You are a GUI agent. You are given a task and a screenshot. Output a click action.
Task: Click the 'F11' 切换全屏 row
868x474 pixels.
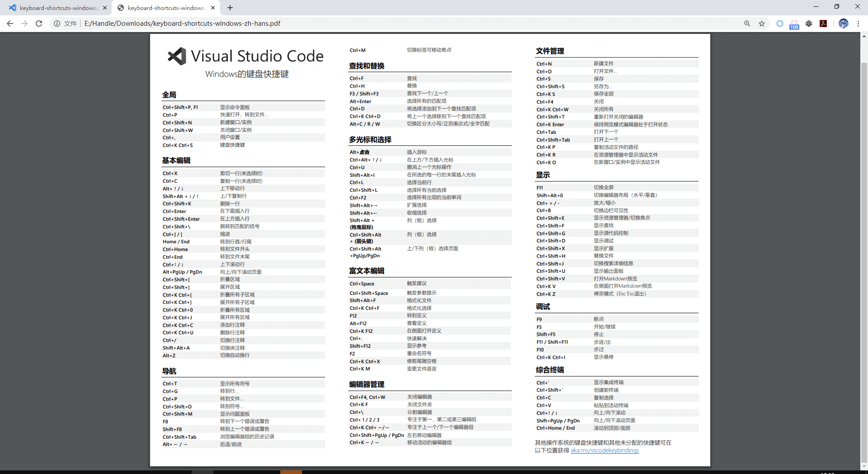coord(617,188)
